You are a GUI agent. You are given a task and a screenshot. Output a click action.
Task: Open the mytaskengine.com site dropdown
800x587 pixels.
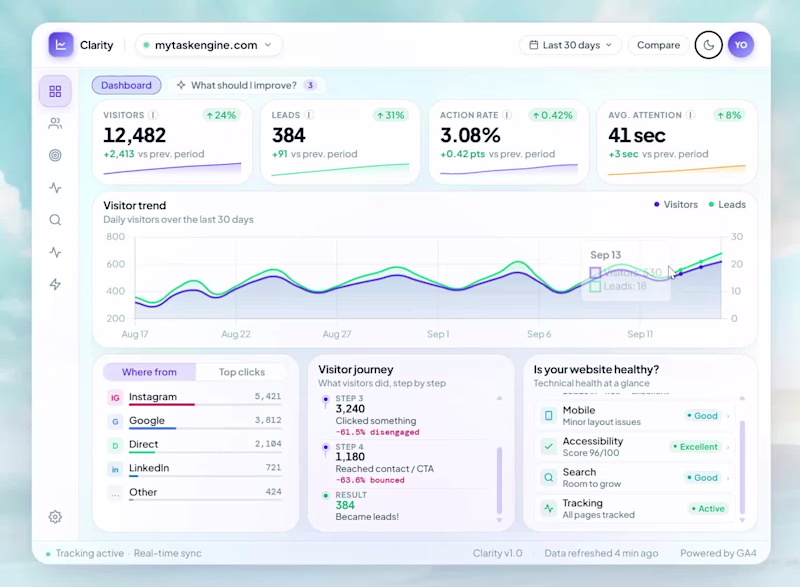(209, 45)
